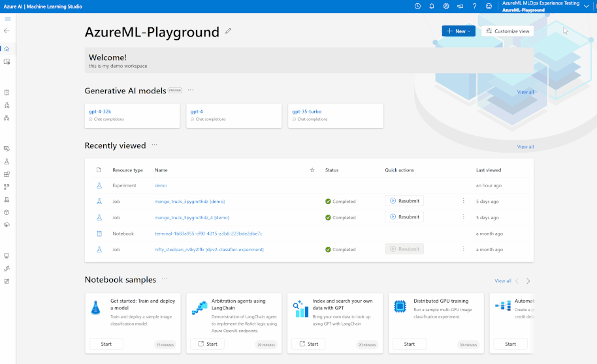597x364 pixels.
Task: Show next notebook samples arrow
Action: pyautogui.click(x=528, y=281)
